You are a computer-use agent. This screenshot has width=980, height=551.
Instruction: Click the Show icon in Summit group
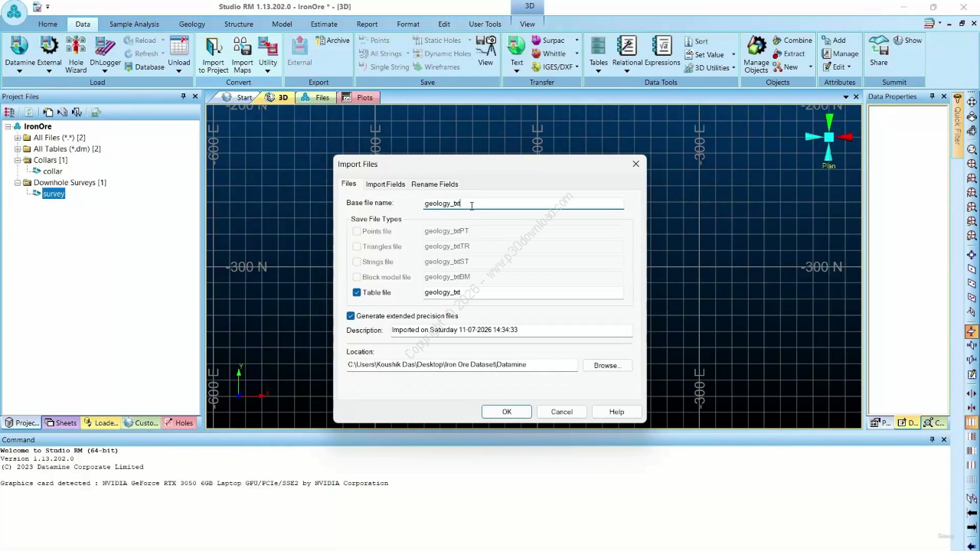(907, 41)
